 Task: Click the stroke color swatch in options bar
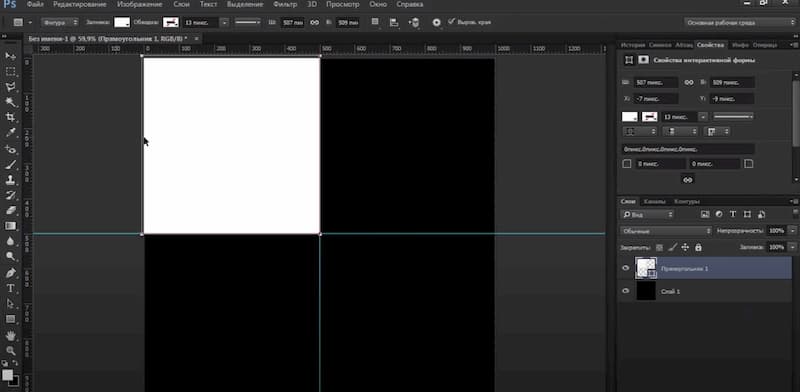pos(170,22)
